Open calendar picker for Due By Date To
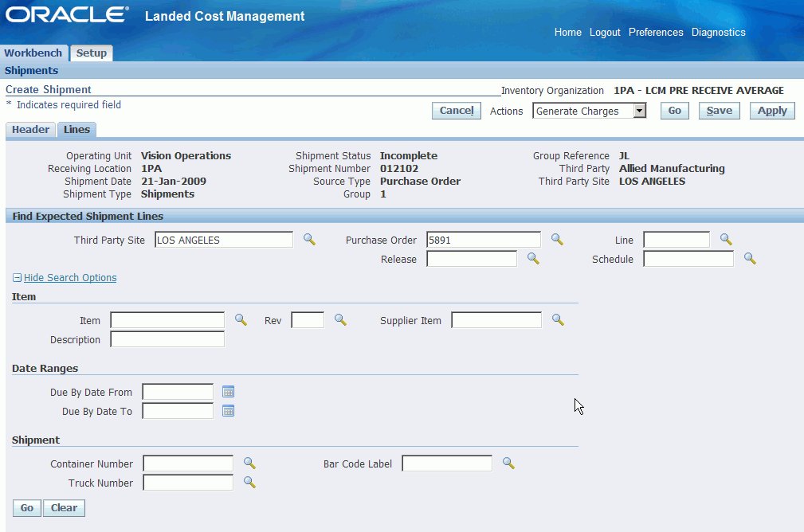The width and height of the screenshot is (804, 532). (228, 411)
